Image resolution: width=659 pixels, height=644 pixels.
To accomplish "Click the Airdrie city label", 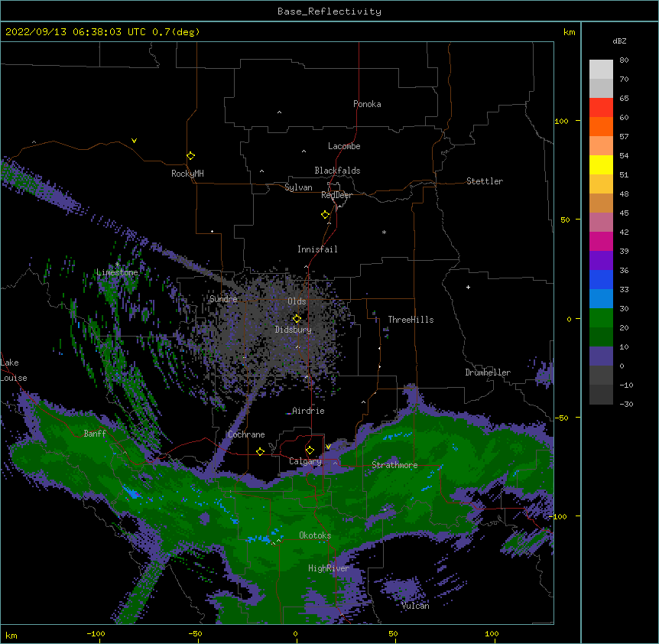I will [308, 411].
